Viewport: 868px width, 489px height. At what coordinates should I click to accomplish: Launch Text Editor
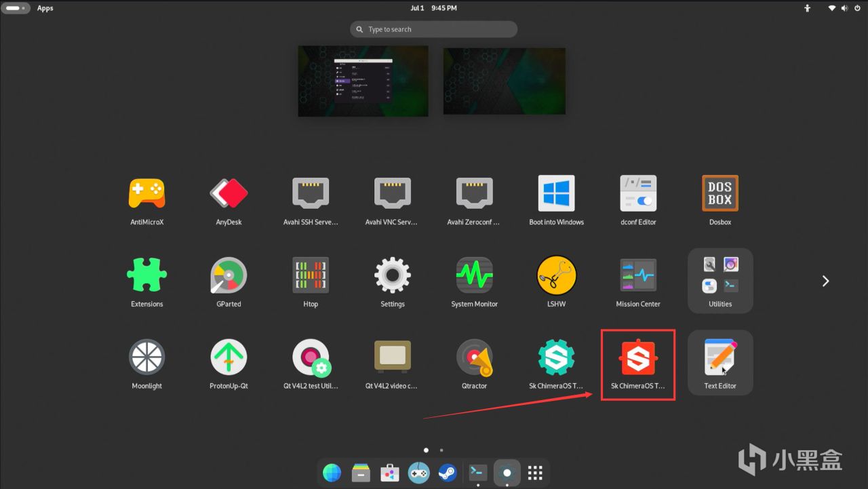(x=720, y=363)
